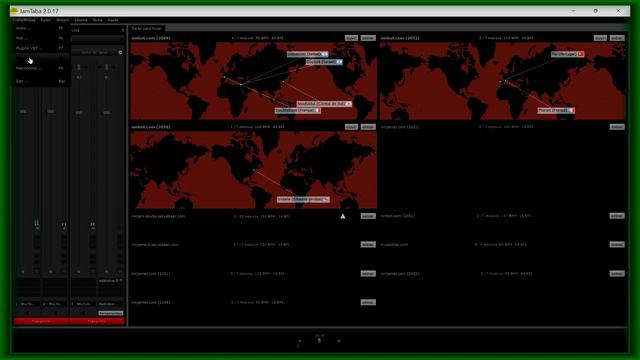The height and width of the screenshot is (360, 640).
Task: Click the master slider handle at bottom center
Action: (319, 340)
